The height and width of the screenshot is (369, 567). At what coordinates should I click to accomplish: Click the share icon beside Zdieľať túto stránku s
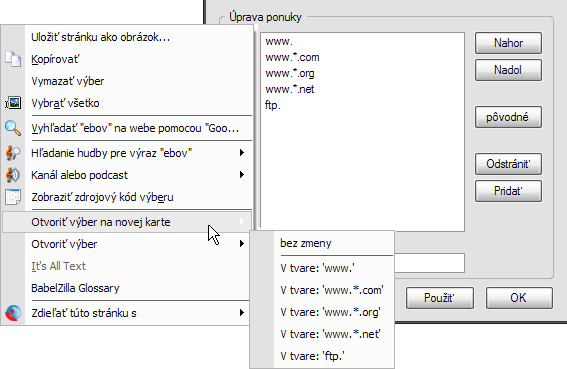click(13, 313)
